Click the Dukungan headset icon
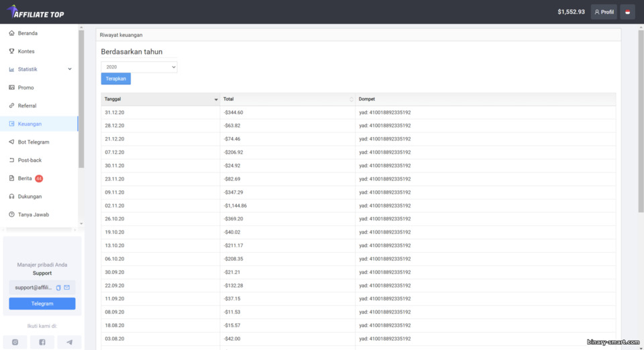 [11, 196]
